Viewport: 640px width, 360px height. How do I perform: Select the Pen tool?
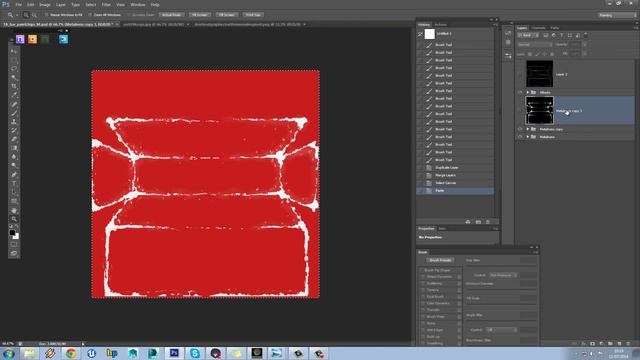[14, 175]
